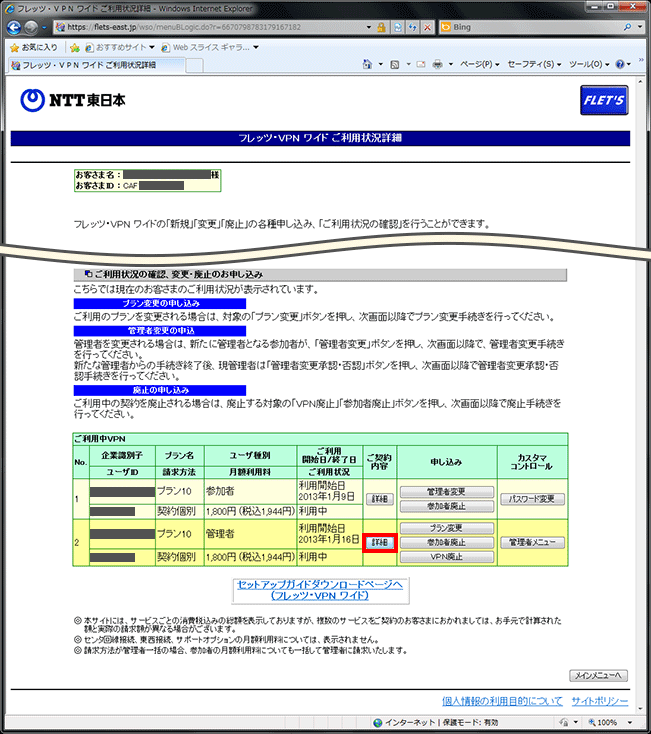This screenshot has width=651, height=734.
Task: Click the blue Help question mark icon
Action: tap(620, 64)
